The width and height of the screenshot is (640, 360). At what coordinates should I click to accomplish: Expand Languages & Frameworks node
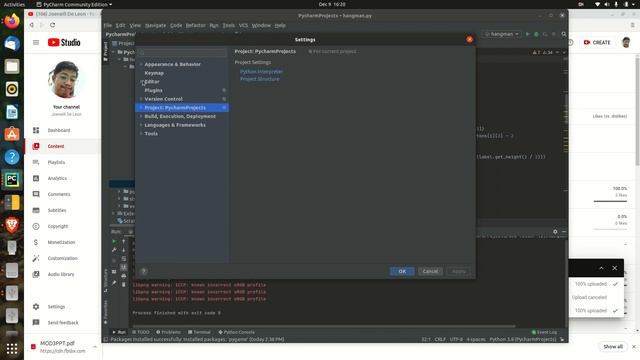pyautogui.click(x=141, y=125)
